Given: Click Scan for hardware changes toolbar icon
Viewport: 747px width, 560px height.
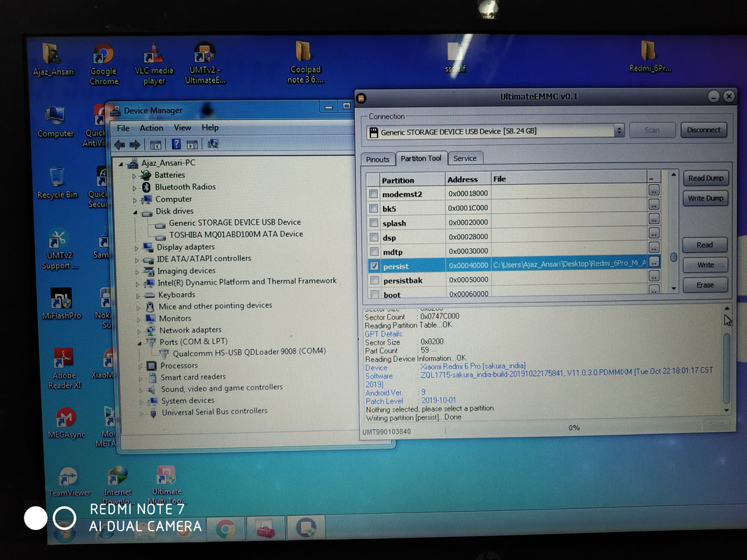Looking at the screenshot, I should pos(213,143).
